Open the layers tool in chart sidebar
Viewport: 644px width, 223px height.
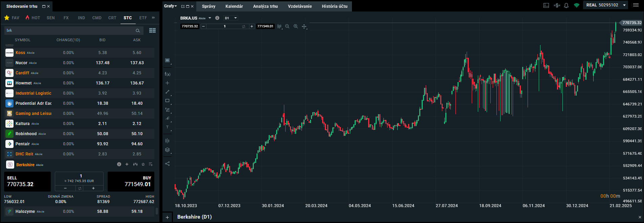(167, 150)
